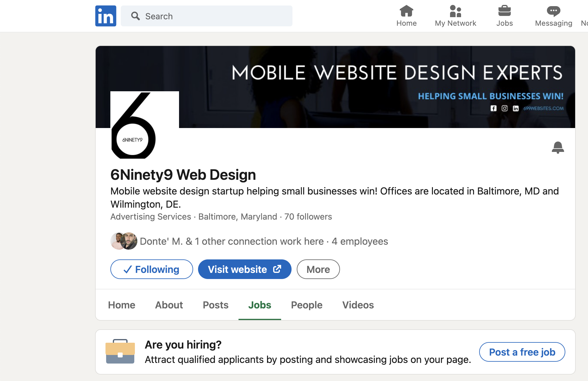Click the connection profile photos

point(124,241)
